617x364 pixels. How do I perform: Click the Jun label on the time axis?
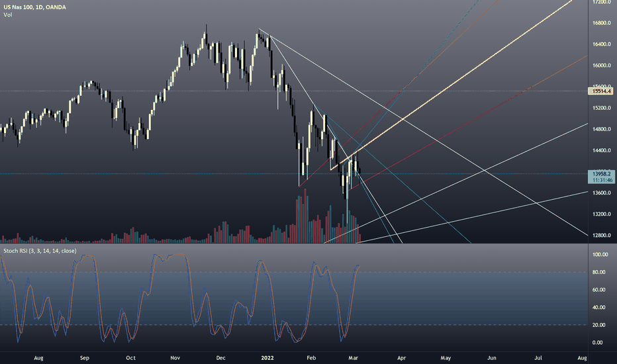click(491, 358)
